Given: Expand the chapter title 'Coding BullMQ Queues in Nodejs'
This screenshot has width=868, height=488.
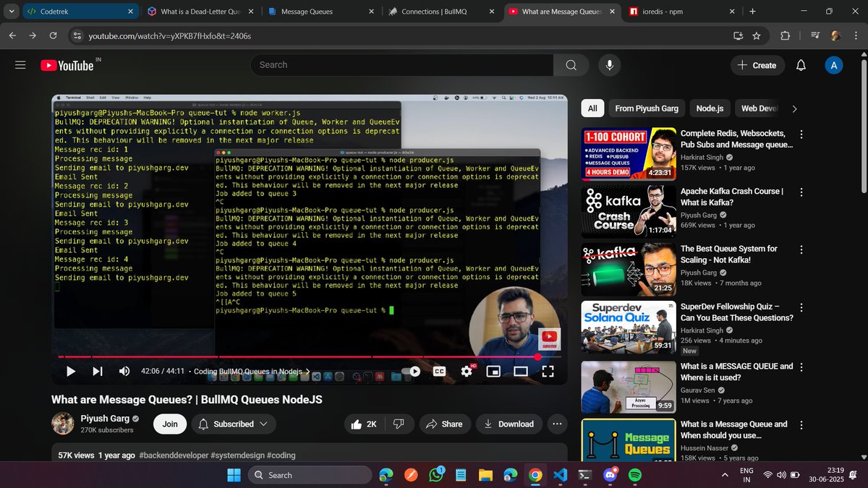Looking at the screenshot, I should [x=252, y=372].
